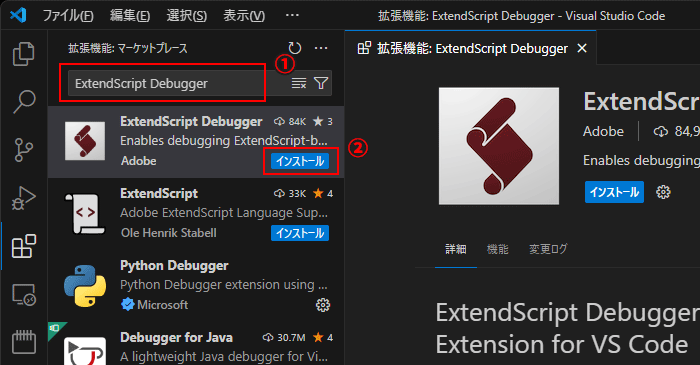Image resolution: width=700 pixels, height=365 pixels.
Task: Open the Search view in activity bar
Action: [x=23, y=102]
